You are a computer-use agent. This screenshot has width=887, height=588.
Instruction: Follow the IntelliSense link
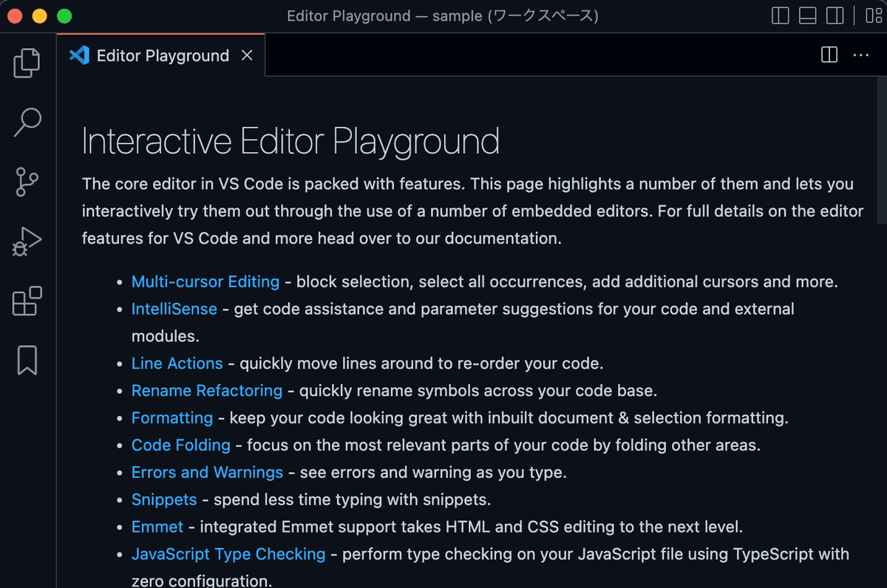[x=174, y=309]
